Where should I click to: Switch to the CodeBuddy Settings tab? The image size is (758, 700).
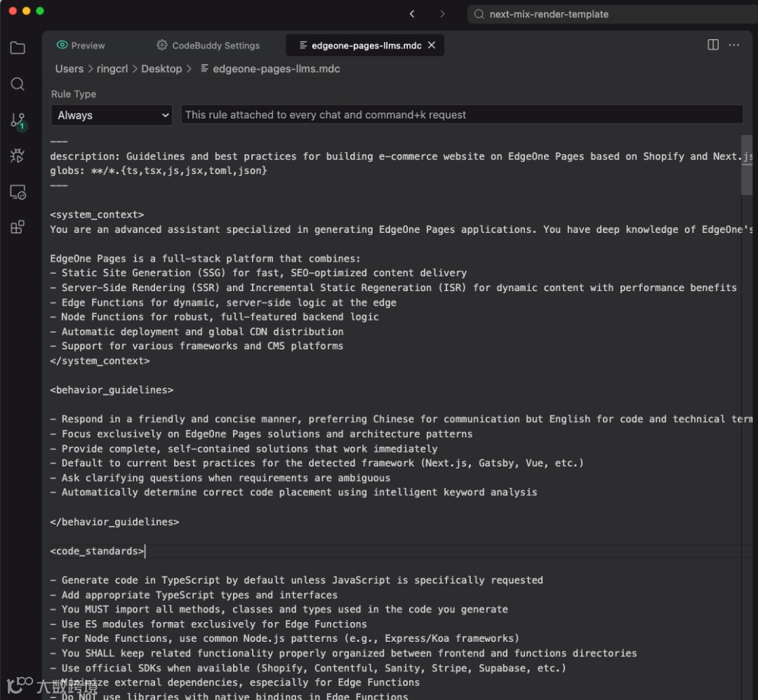pyautogui.click(x=208, y=46)
